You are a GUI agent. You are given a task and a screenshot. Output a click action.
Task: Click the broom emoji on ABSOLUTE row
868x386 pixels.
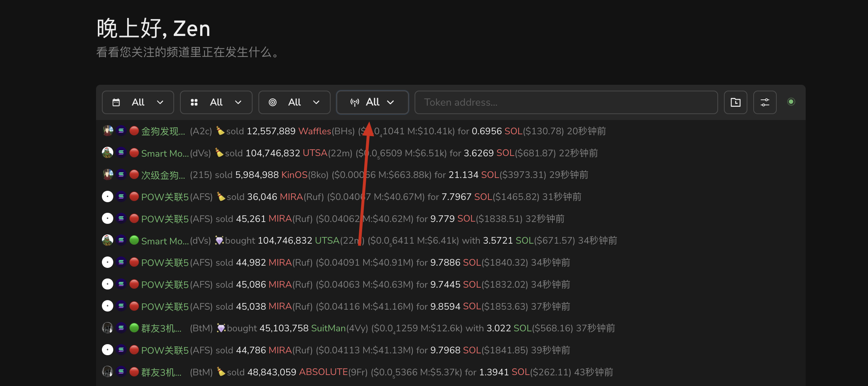(221, 372)
